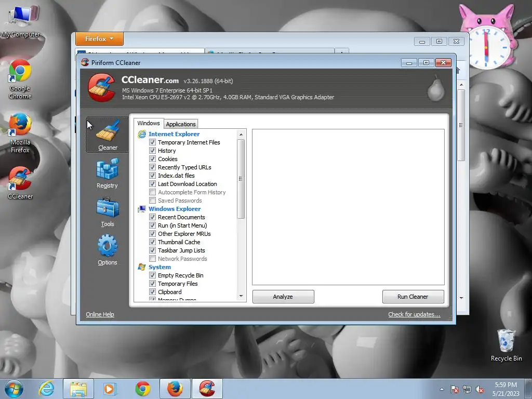The width and height of the screenshot is (532, 399).
Task: Open Windows Media Player from the taskbar
Action: pyautogui.click(x=110, y=389)
